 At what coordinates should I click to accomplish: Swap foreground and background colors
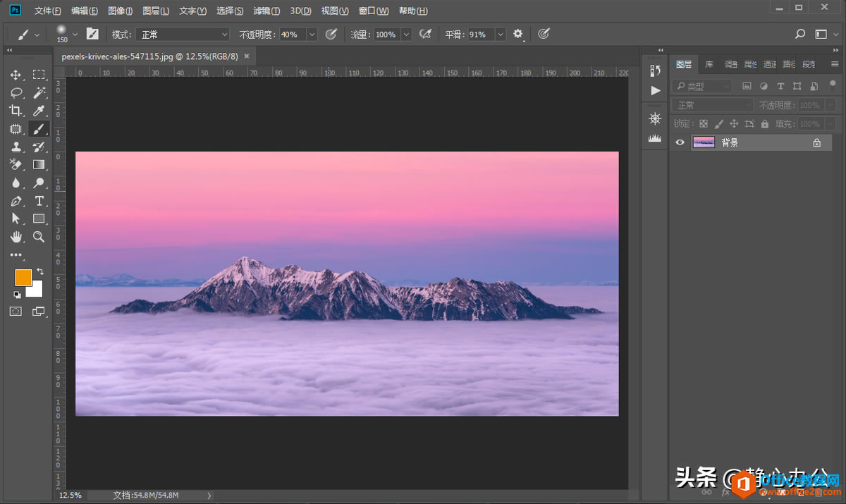pyautogui.click(x=40, y=271)
